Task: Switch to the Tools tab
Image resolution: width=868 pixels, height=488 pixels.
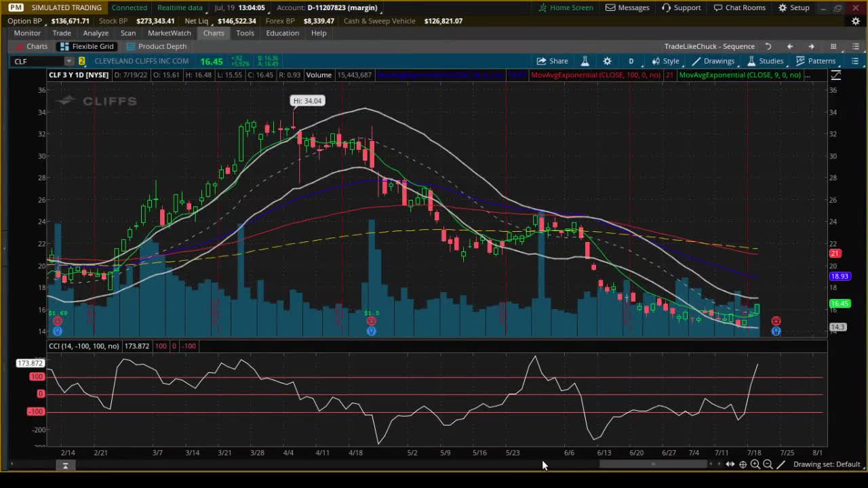Action: [x=245, y=33]
